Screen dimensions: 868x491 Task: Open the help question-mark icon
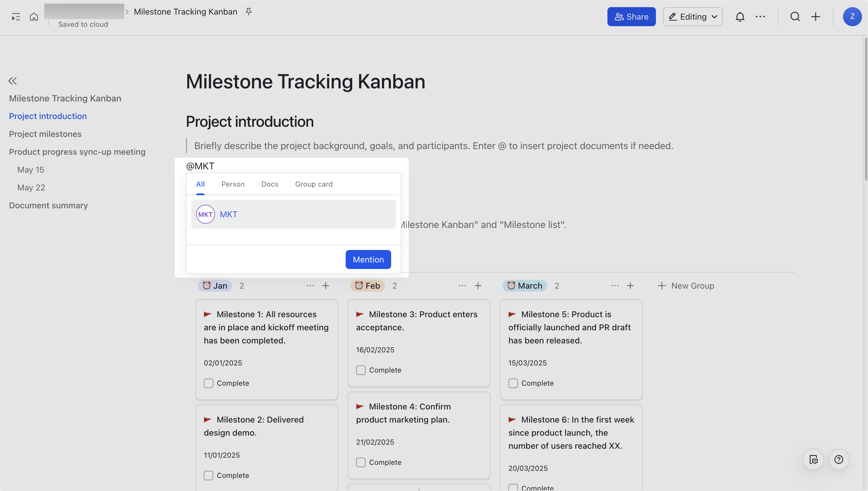click(838, 459)
